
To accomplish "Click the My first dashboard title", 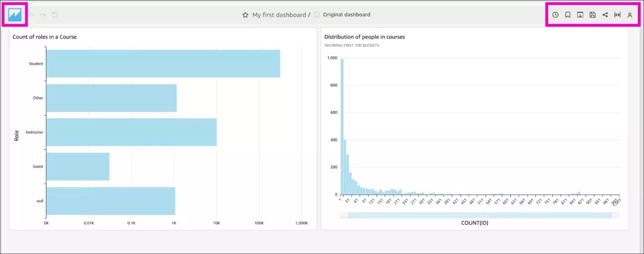I will pos(279,15).
